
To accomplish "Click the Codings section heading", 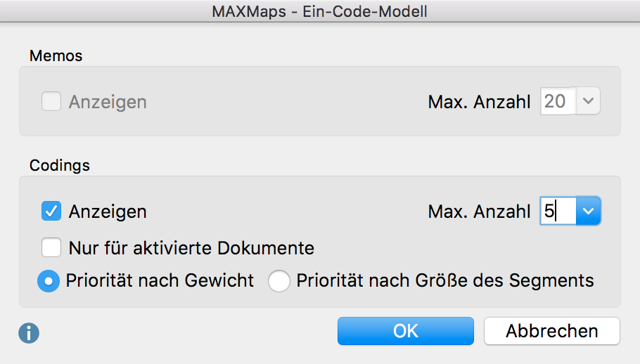I will 60,165.
